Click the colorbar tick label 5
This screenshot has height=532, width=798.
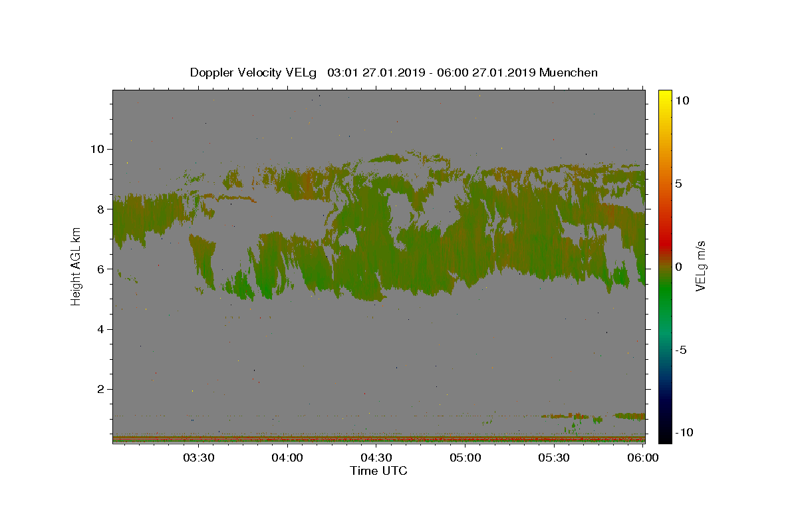(679, 184)
